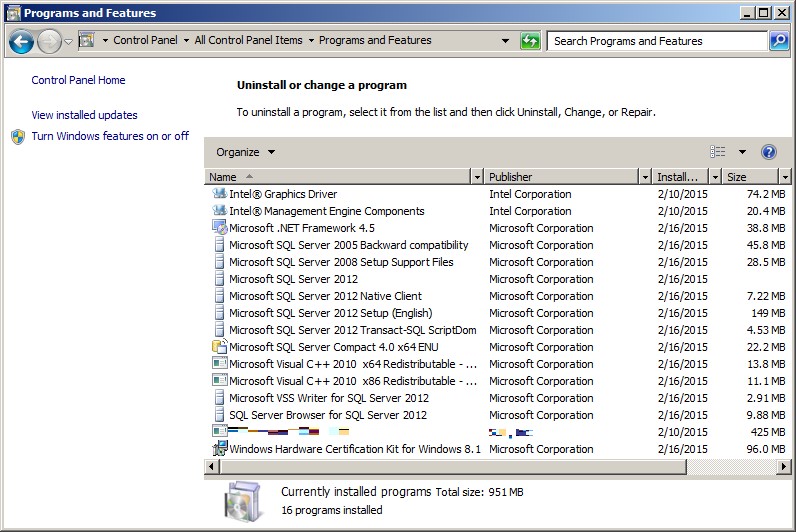The image size is (796, 532).
Task: Click Intel Corporation publisher for Graphics Driver
Action: pos(530,194)
